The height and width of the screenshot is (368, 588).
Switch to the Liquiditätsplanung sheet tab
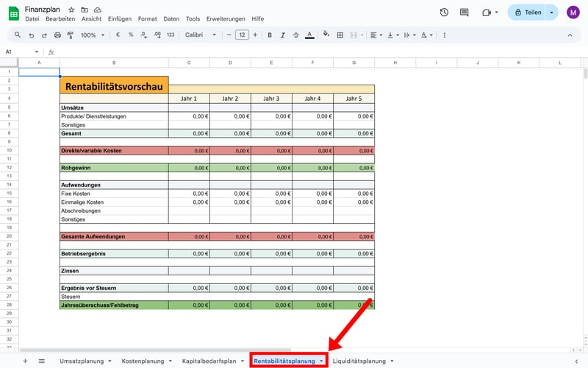pos(359,361)
